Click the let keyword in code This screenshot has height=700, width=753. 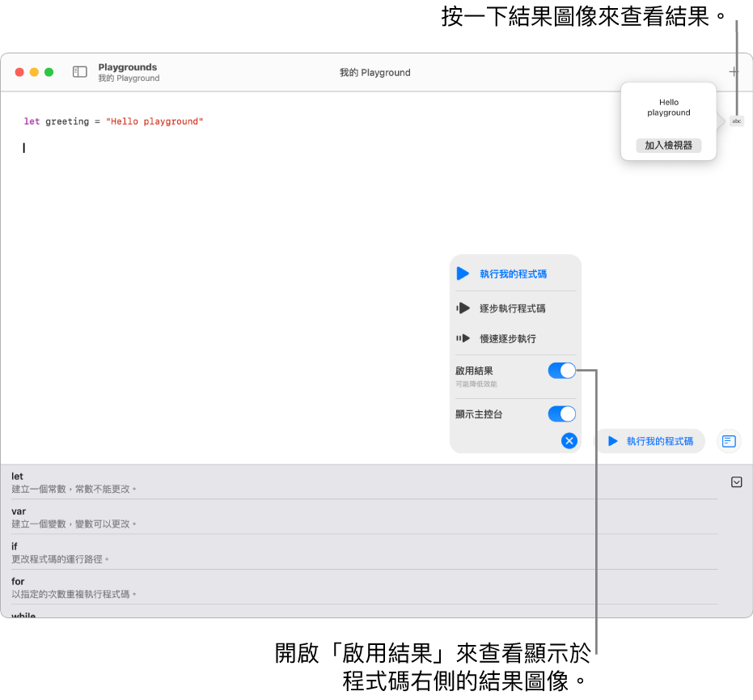pos(32,121)
